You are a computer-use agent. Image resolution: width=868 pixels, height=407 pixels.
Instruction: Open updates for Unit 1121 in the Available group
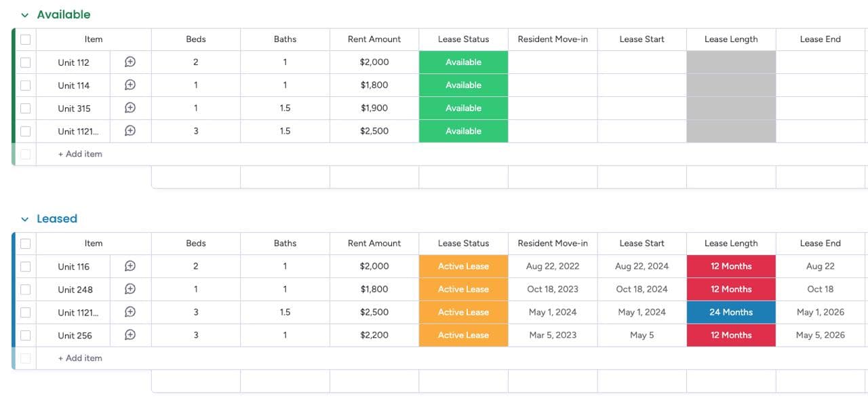130,131
